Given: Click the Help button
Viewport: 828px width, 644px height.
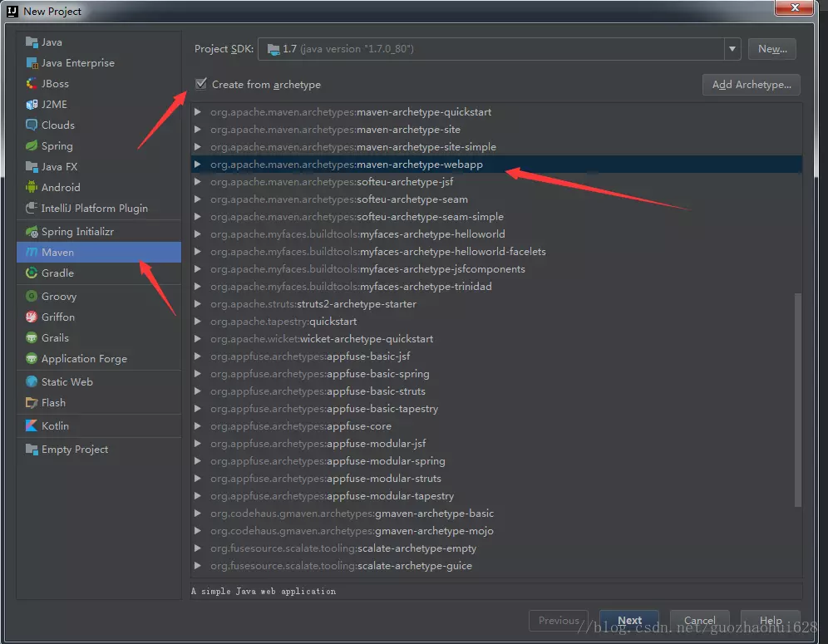Looking at the screenshot, I should (771, 620).
